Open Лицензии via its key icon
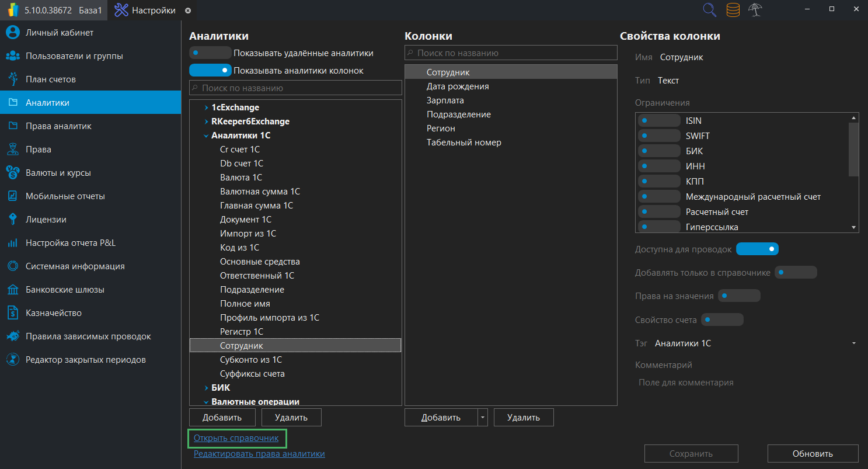Image resolution: width=868 pixels, height=469 pixels. point(13,220)
